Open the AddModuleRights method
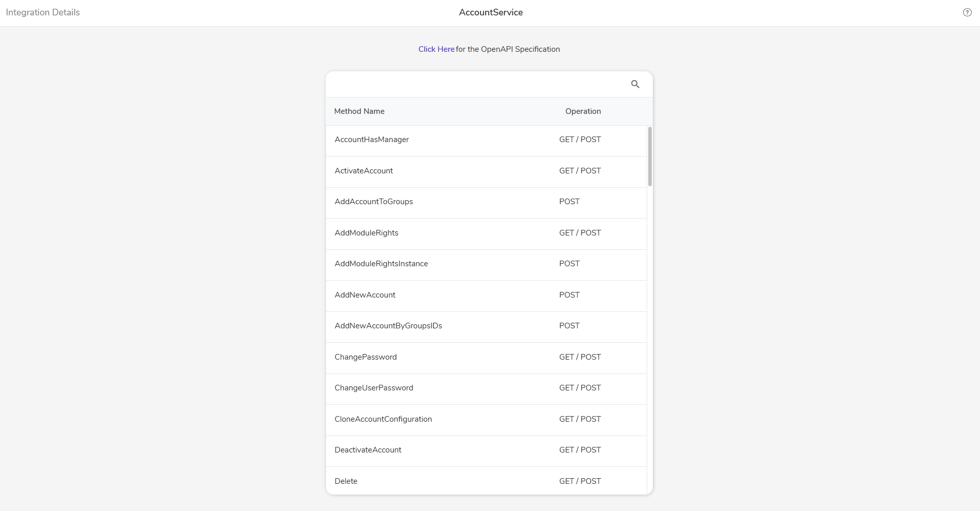This screenshot has width=980, height=511. [486, 234]
